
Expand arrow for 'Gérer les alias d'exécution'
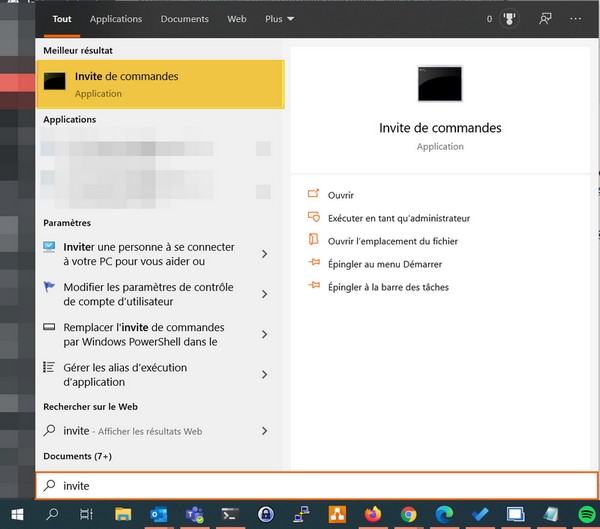tap(264, 374)
